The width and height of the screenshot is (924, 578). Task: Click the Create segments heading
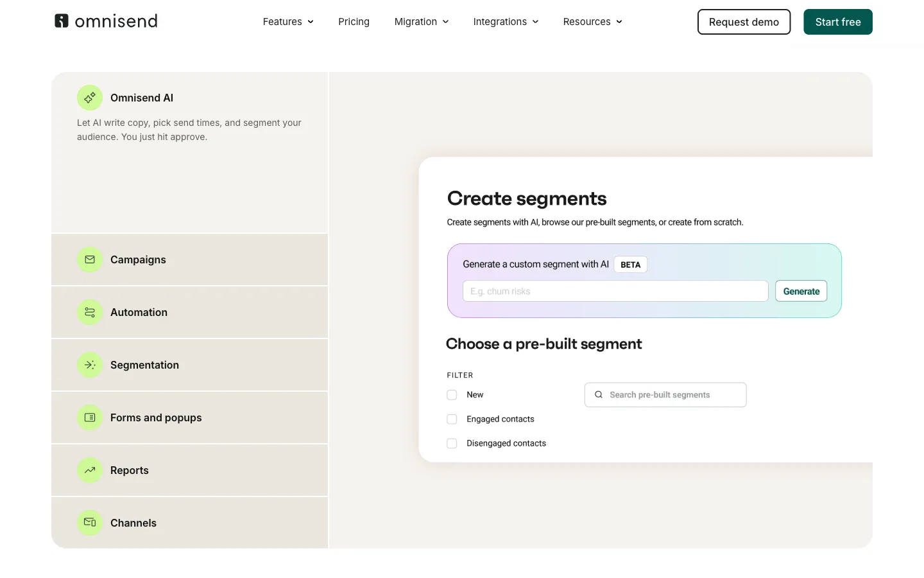point(527,198)
